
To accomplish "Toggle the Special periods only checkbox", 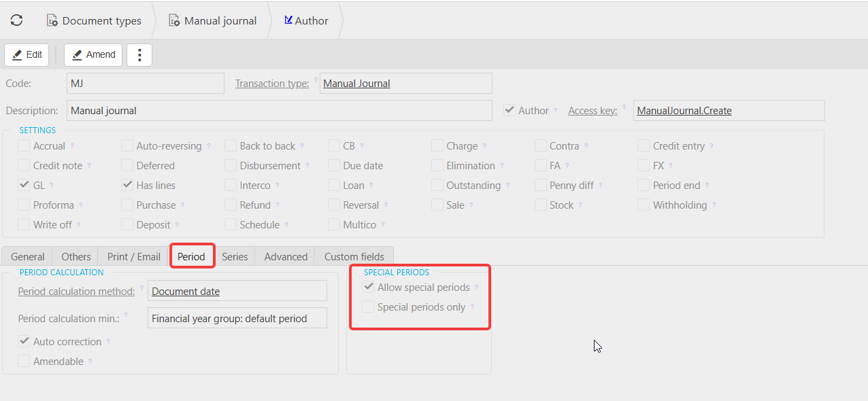I will (368, 307).
